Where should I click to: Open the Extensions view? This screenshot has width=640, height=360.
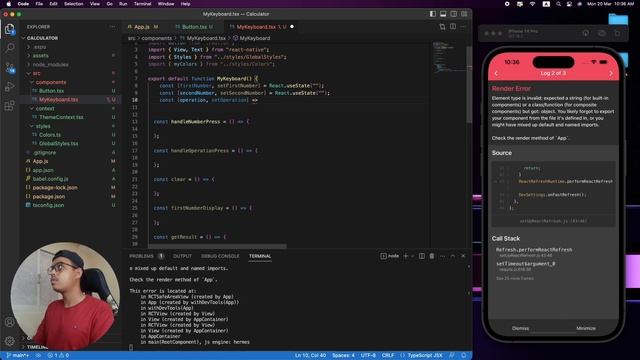(x=9, y=106)
